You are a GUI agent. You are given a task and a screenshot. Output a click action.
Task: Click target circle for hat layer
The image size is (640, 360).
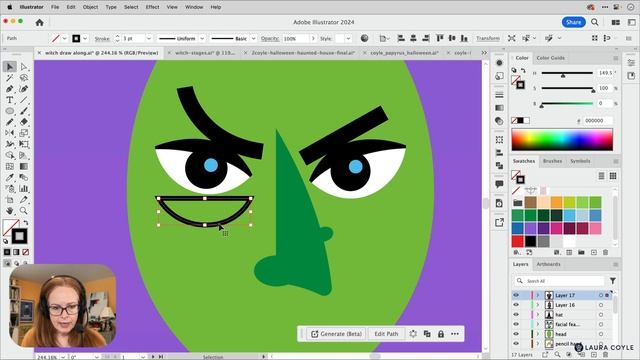[601, 315]
